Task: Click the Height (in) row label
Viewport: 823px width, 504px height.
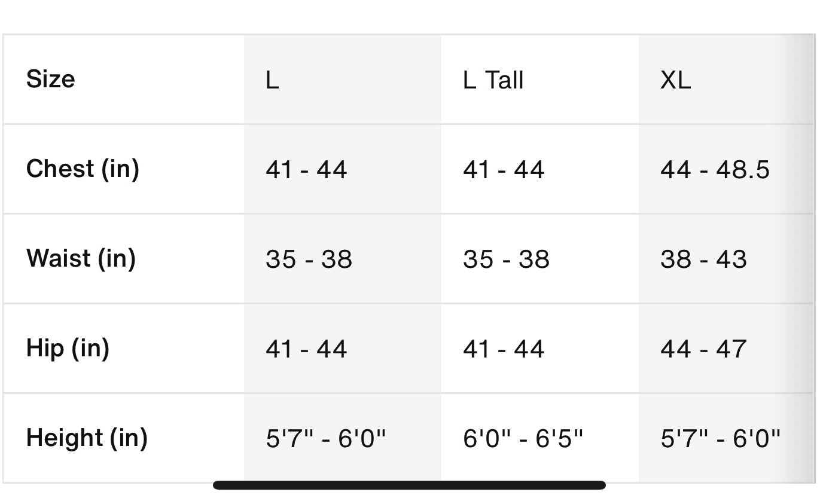Action: [x=87, y=438]
